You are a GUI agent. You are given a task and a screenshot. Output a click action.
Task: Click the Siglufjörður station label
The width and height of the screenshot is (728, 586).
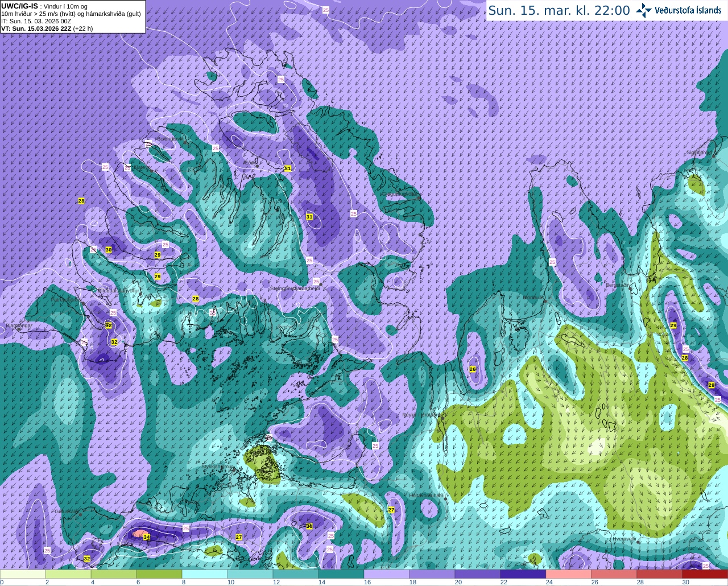coord(699,152)
